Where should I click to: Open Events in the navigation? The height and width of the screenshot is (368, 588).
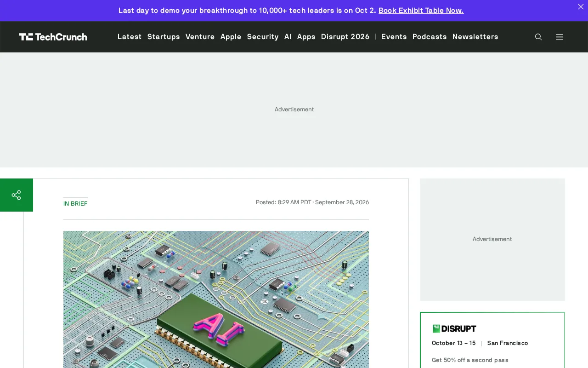[394, 37]
